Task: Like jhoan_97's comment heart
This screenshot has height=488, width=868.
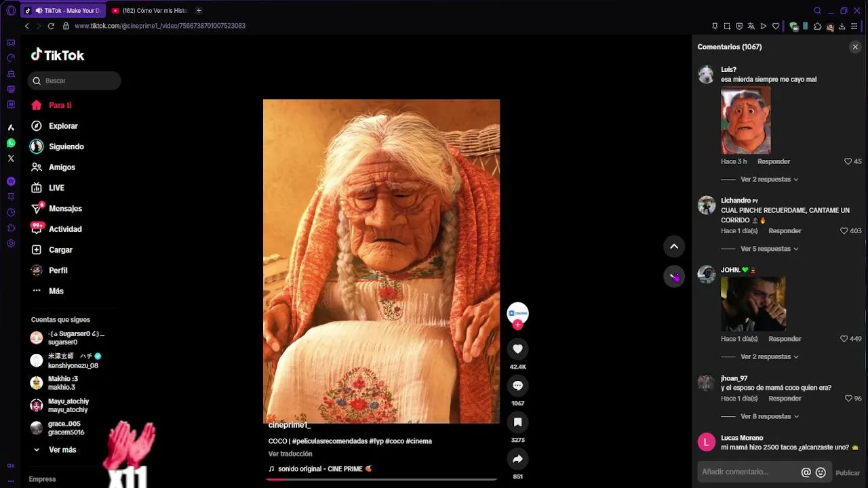Action: point(848,399)
